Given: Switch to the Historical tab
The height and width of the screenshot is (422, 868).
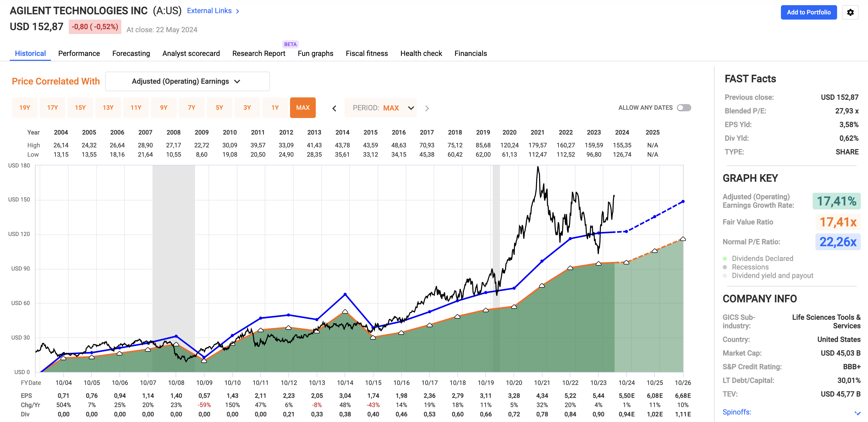Looking at the screenshot, I should point(30,53).
